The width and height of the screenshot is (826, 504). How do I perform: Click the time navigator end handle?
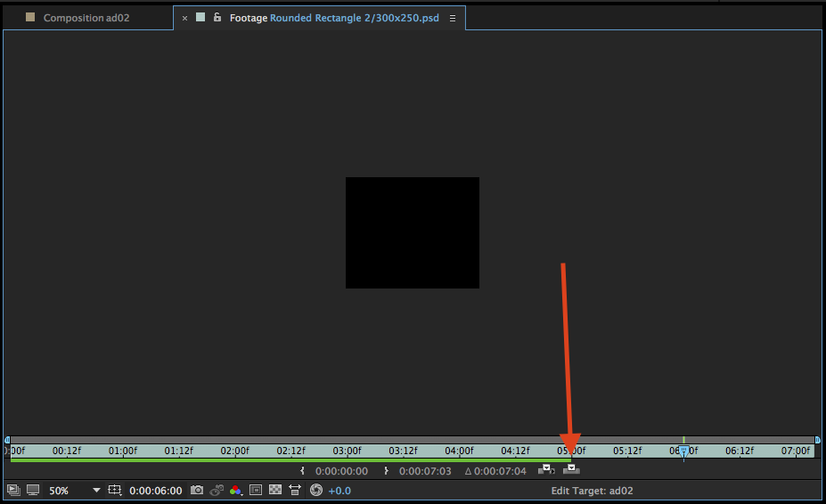tap(818, 440)
